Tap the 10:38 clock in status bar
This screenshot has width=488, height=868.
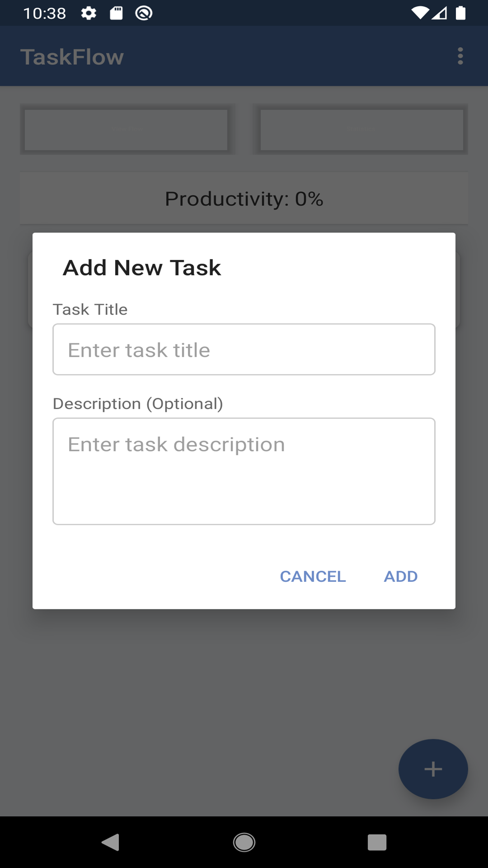click(45, 13)
